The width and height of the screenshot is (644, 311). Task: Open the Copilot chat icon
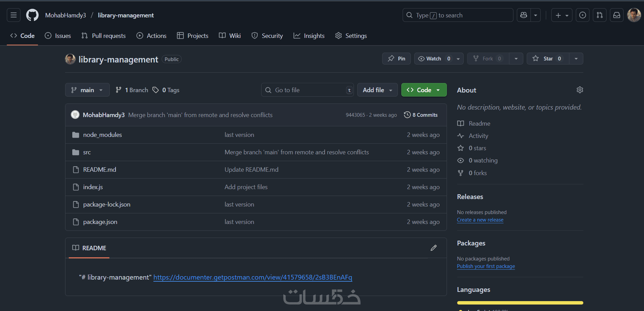(x=524, y=15)
